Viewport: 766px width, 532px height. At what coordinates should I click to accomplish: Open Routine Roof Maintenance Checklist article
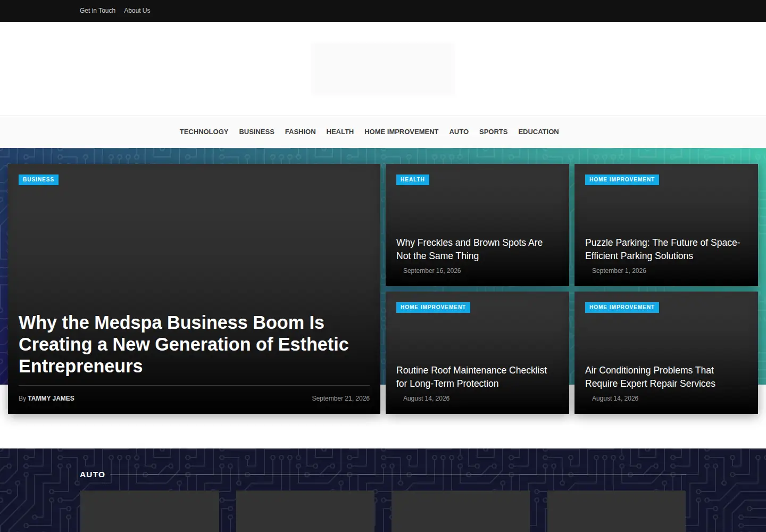pos(471,377)
